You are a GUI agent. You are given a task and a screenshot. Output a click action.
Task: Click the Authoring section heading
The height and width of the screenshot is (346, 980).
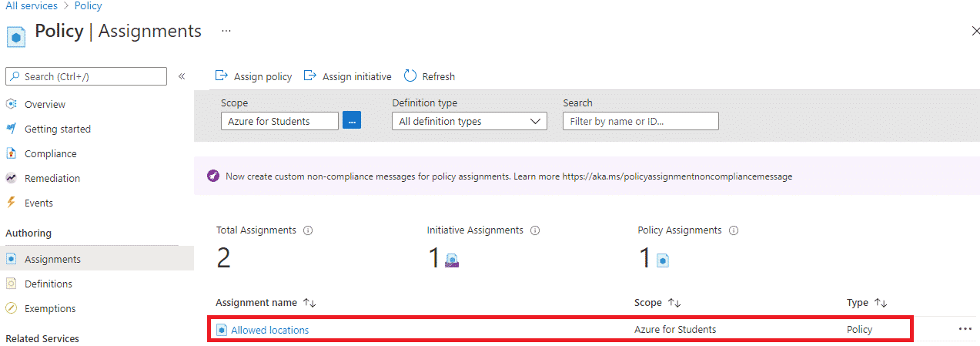pyautogui.click(x=28, y=233)
